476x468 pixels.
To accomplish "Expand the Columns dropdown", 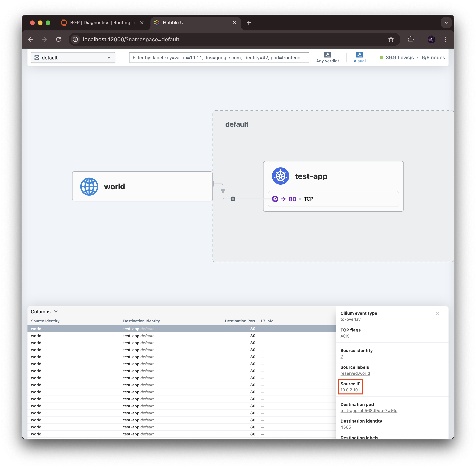I will [x=44, y=311].
